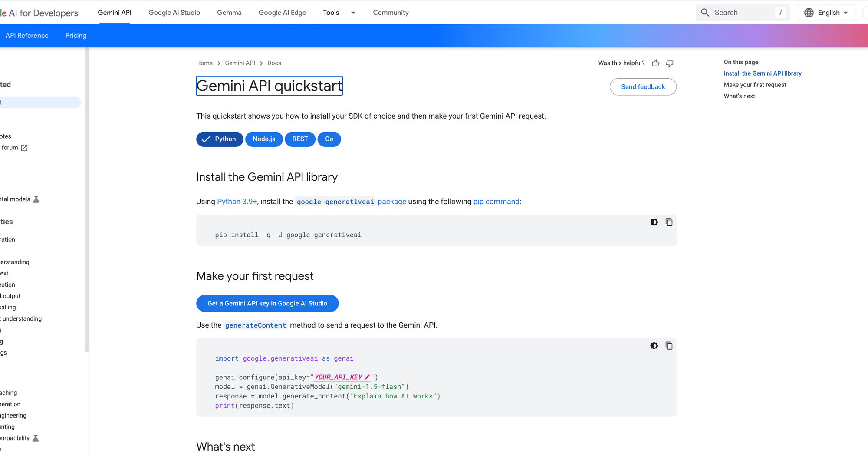Click the search magnifier icon
The height and width of the screenshot is (454, 868).
705,13
